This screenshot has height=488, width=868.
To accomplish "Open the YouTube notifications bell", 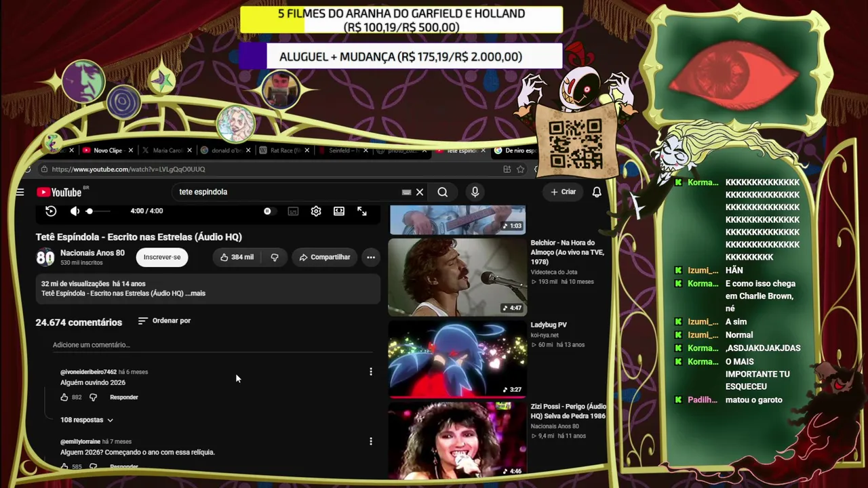I will (x=597, y=192).
